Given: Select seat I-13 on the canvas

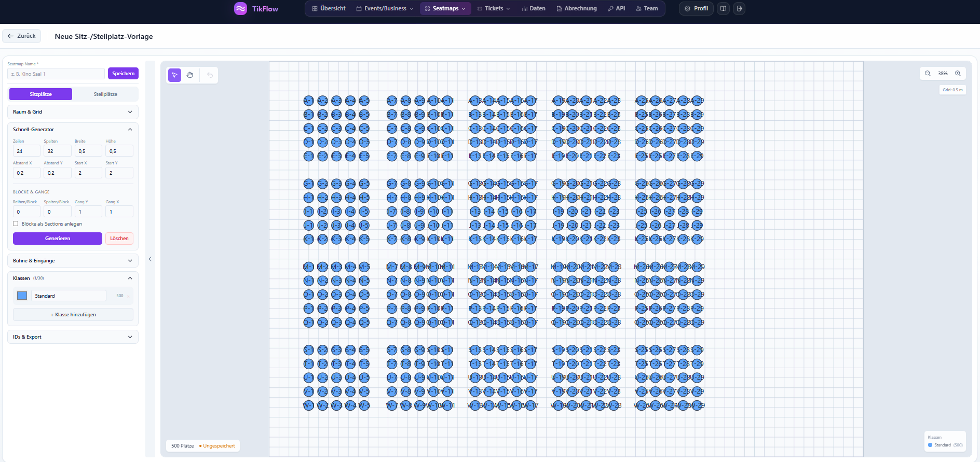Looking at the screenshot, I should pyautogui.click(x=475, y=212).
